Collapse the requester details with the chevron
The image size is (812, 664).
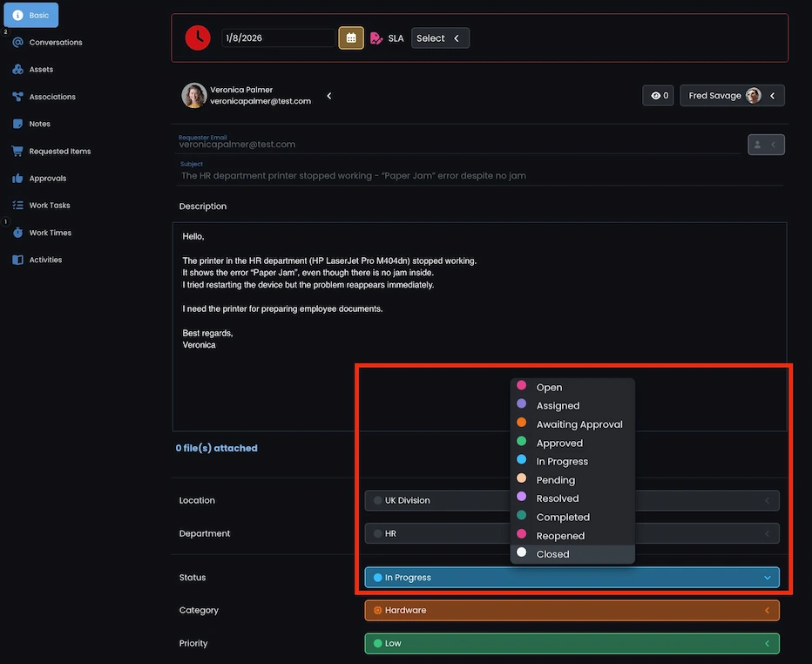(x=328, y=96)
